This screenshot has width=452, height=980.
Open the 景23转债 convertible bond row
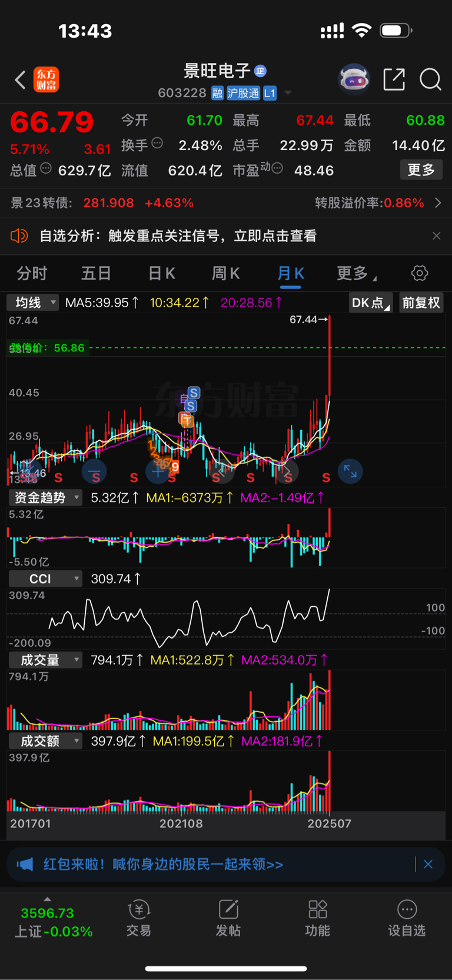[226, 203]
